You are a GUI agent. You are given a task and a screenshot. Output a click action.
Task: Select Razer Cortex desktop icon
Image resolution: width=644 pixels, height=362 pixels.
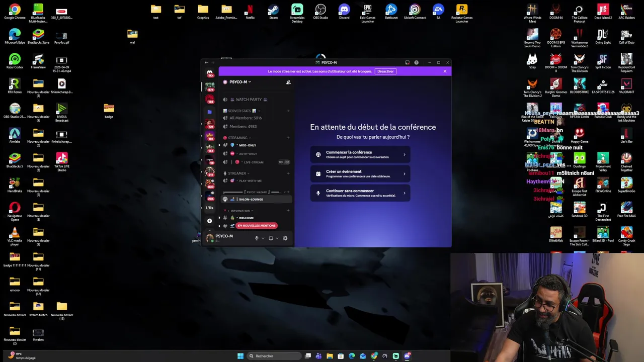(15, 61)
